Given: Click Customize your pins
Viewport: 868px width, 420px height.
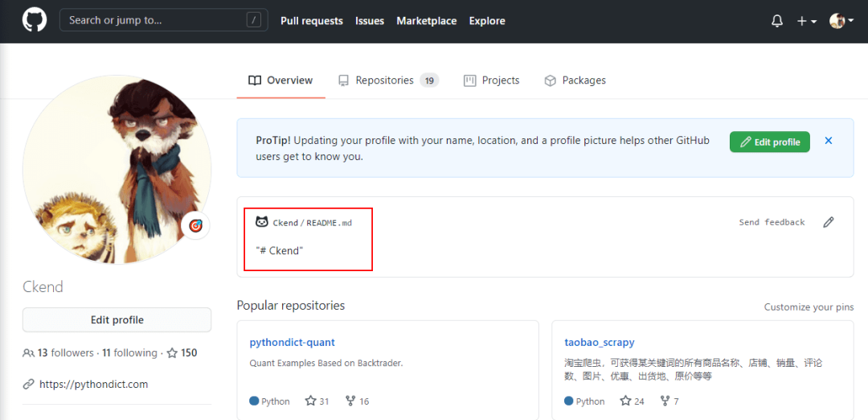Looking at the screenshot, I should 809,307.
